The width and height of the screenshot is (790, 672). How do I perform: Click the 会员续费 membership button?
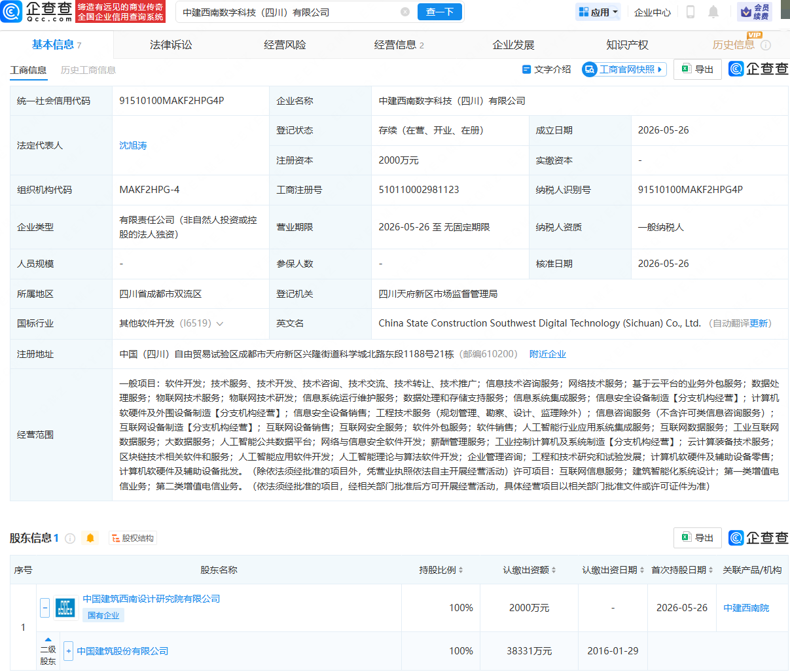point(755,12)
